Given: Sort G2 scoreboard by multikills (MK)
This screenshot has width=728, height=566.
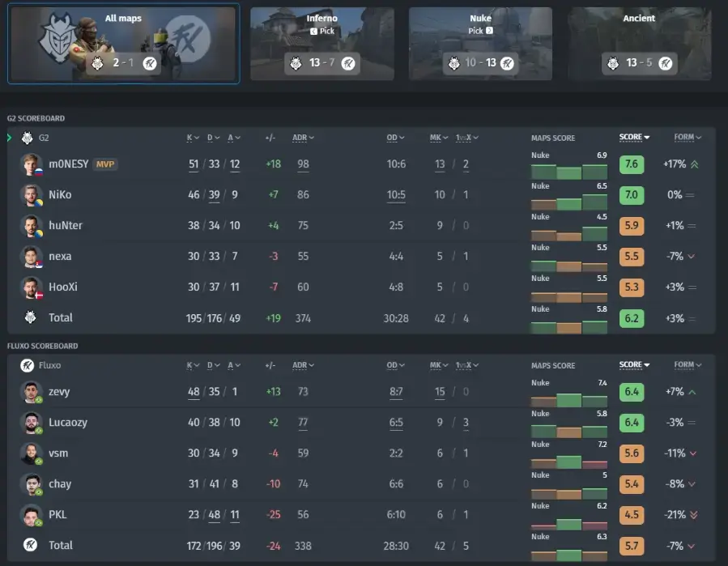Looking at the screenshot, I should tap(439, 138).
